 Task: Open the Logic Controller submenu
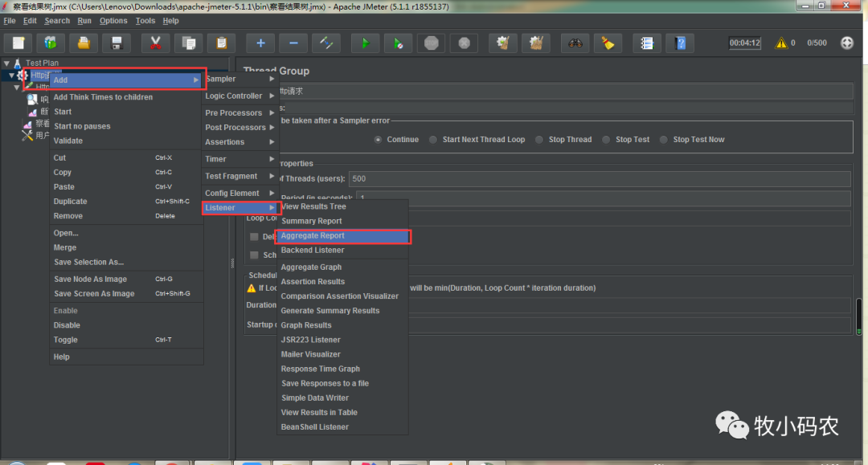(x=240, y=96)
